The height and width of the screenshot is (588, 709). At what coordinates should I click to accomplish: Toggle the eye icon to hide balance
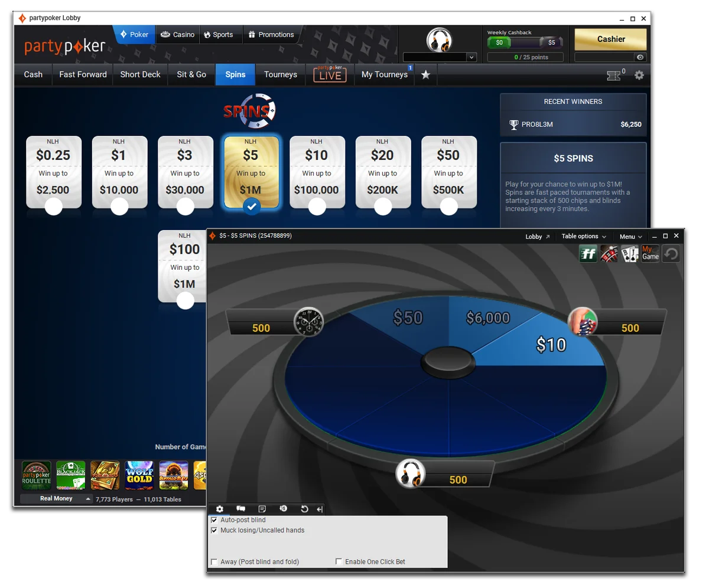tap(640, 57)
